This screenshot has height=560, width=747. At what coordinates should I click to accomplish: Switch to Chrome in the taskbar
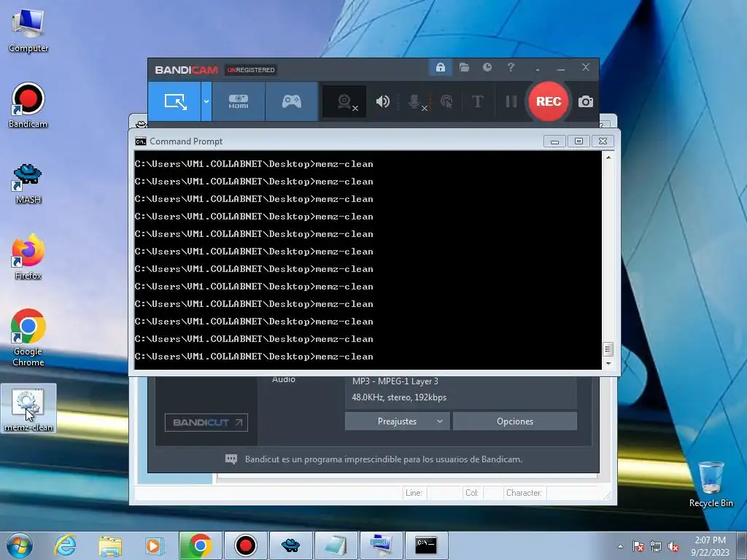point(200,545)
